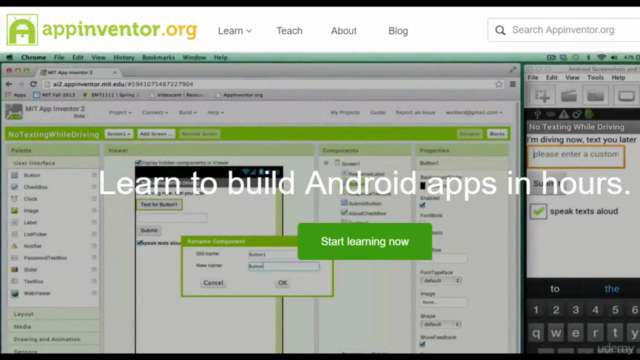Click the ListPicker palette icon
The width and height of the screenshot is (640, 360).
(x=15, y=234)
